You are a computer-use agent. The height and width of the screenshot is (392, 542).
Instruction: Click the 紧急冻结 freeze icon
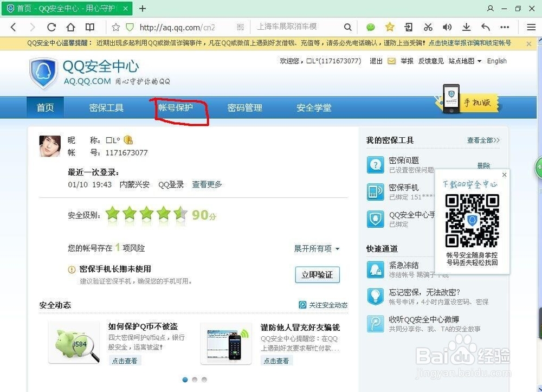pyautogui.click(x=376, y=269)
